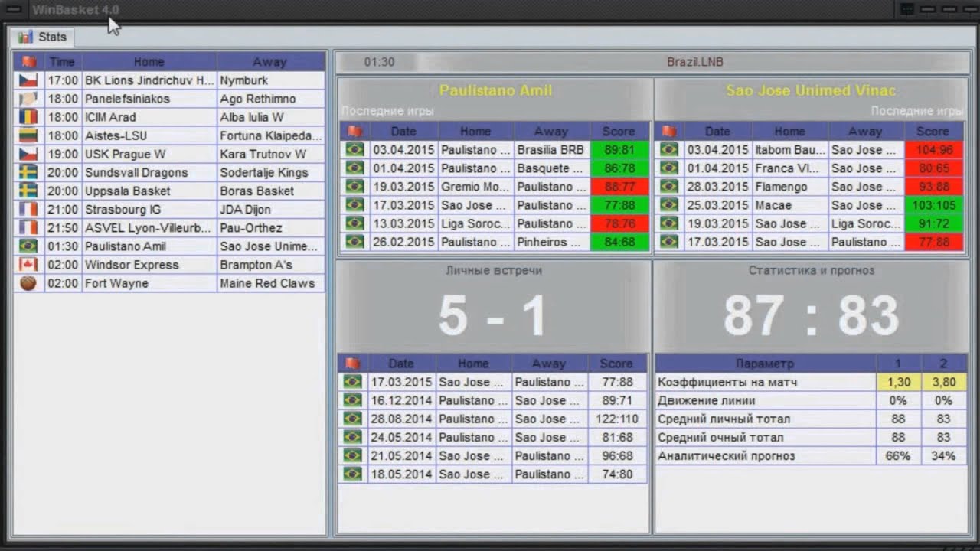Select the Brampton A's cell
Screen dimensions: 980x551
(x=270, y=264)
